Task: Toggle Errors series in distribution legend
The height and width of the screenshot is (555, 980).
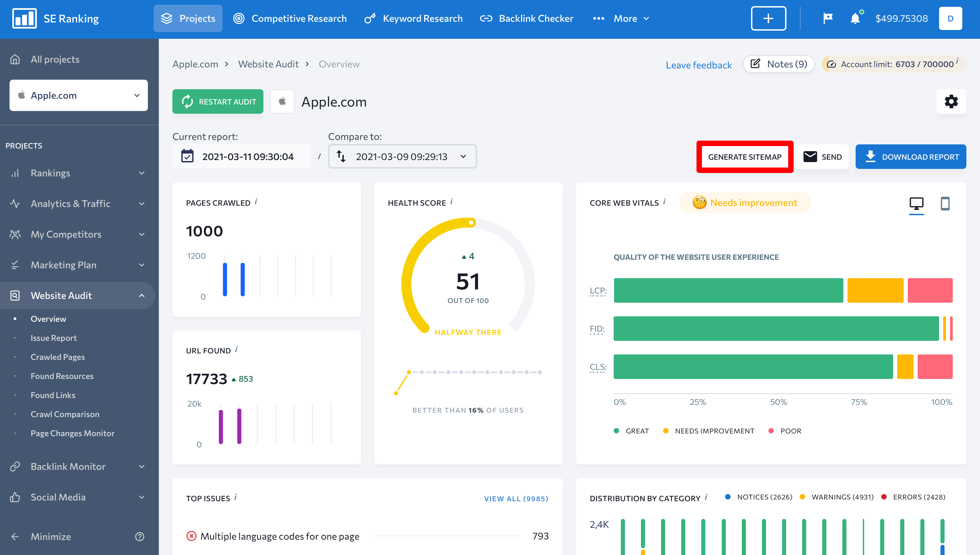Action: coord(913,497)
